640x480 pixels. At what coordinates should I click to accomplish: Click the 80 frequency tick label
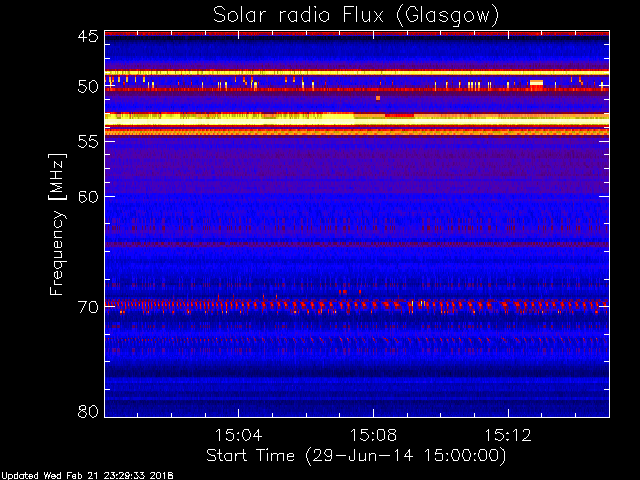coord(88,411)
